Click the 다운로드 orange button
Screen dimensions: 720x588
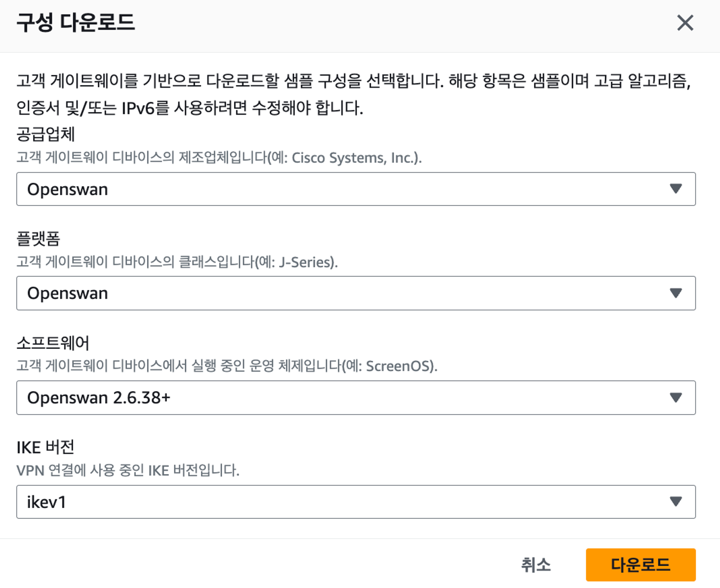pyautogui.click(x=640, y=565)
